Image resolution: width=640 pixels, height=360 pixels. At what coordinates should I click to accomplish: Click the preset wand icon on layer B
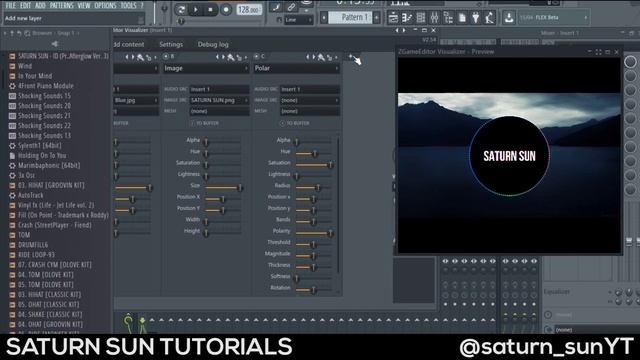coord(231,58)
